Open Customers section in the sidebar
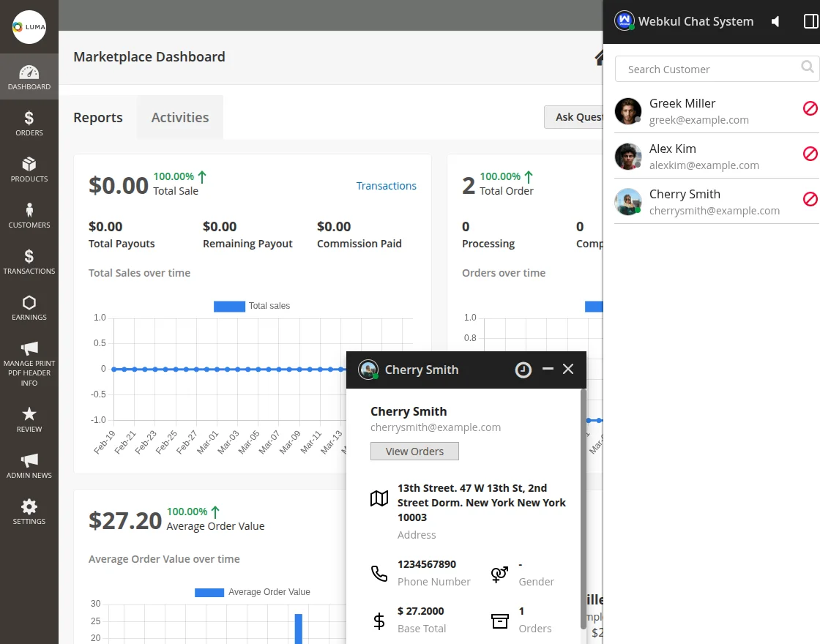Screen dimensions: 820x644 tap(29, 216)
